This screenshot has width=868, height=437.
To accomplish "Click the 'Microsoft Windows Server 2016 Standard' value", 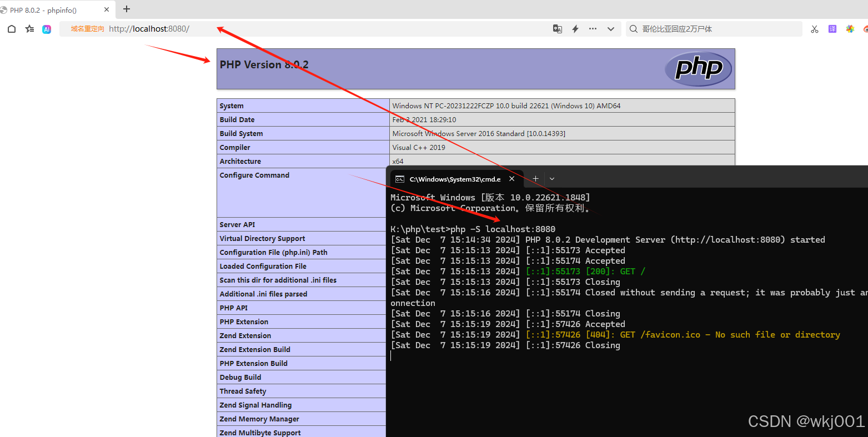I will 479,134.
